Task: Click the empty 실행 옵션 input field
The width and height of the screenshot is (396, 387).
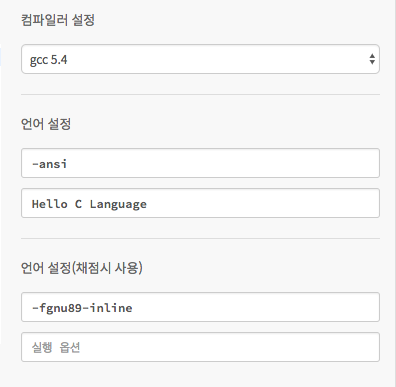Action: coord(200,347)
